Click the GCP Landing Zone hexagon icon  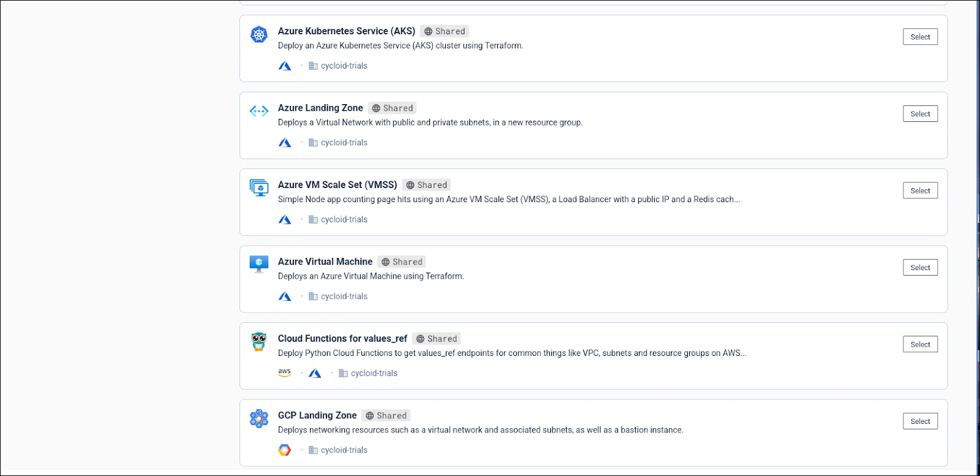[x=259, y=418]
